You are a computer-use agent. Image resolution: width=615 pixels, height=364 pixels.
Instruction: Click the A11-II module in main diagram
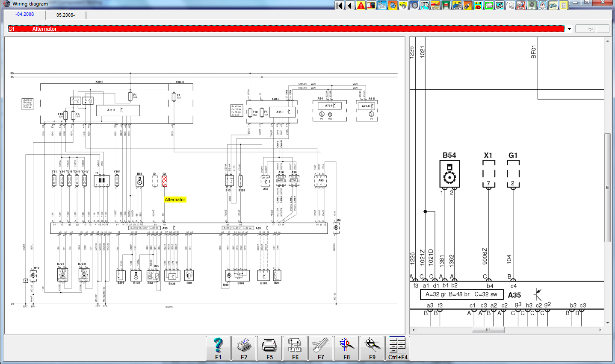point(118,110)
